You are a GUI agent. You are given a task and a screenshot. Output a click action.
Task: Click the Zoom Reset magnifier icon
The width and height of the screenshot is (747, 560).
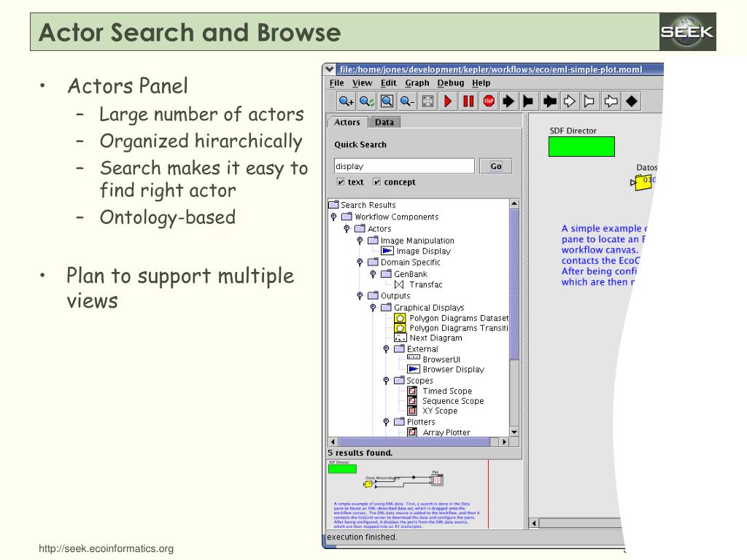pos(366,101)
